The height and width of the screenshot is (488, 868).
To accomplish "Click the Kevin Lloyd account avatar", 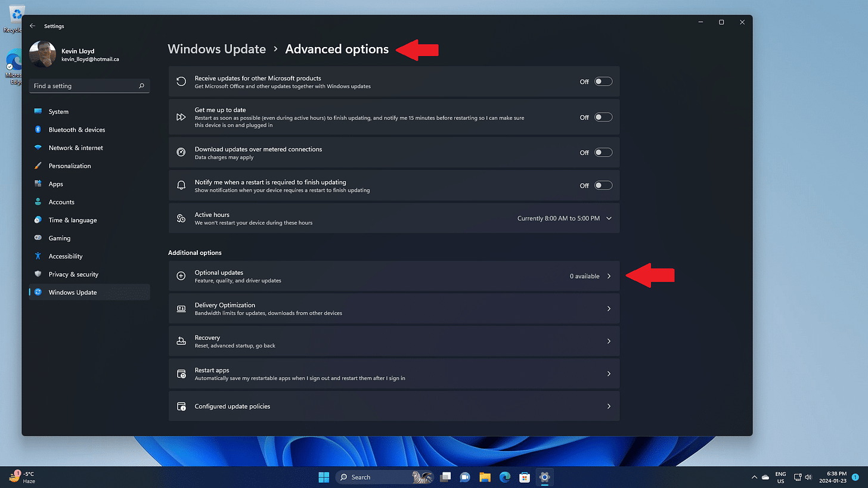I will tap(42, 54).
